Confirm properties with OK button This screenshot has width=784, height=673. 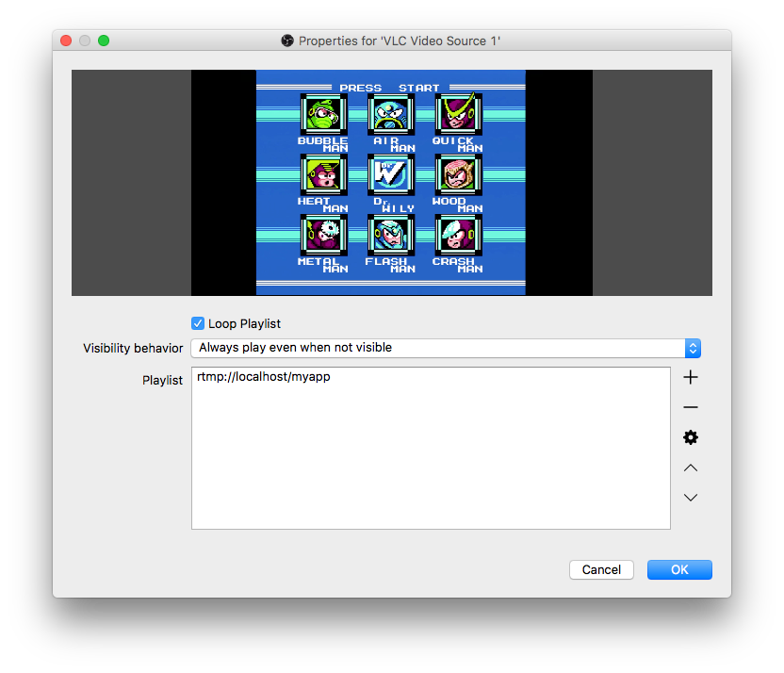pos(679,570)
